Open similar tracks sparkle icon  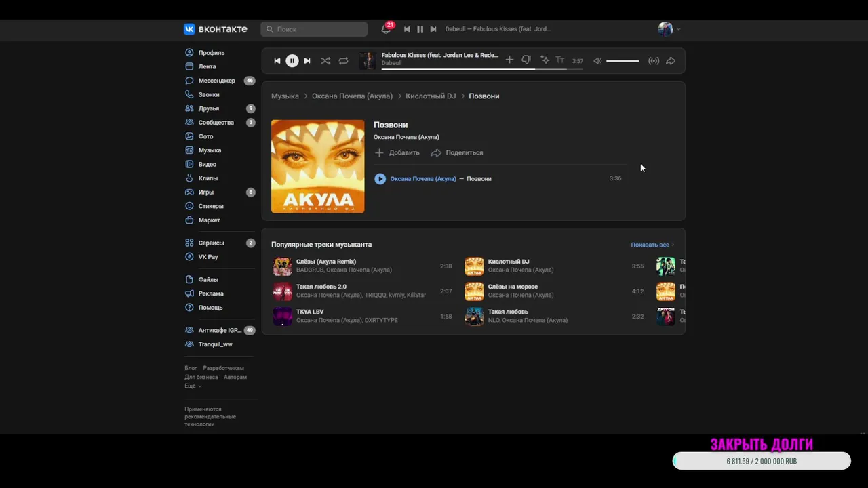[545, 60]
